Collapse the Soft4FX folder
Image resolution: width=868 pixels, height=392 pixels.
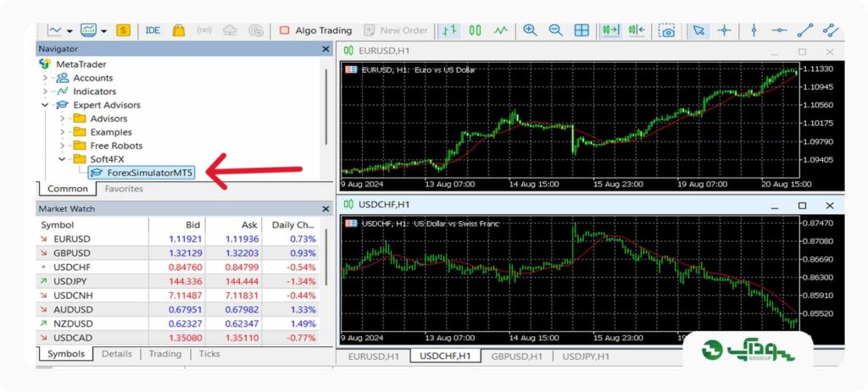coord(63,159)
